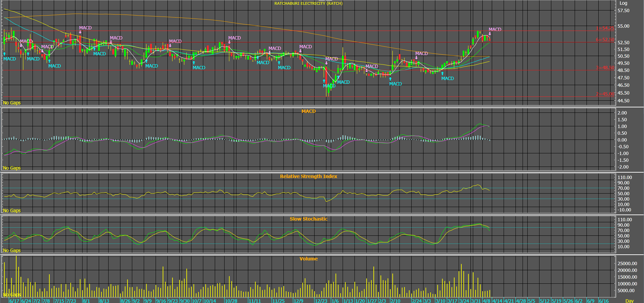The width and height of the screenshot is (644, 303).
Task: Select the 1=54.25 resistance level label
Action: pos(605,28)
